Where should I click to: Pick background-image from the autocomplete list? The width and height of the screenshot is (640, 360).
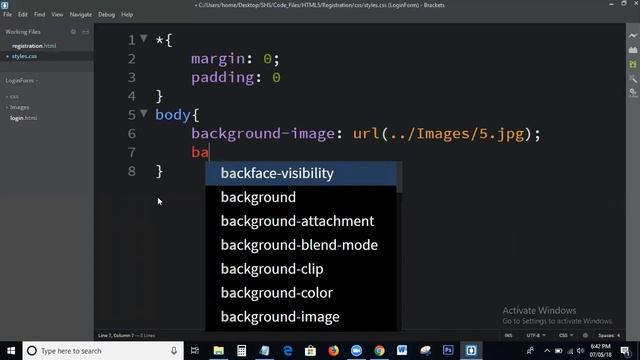(301, 317)
